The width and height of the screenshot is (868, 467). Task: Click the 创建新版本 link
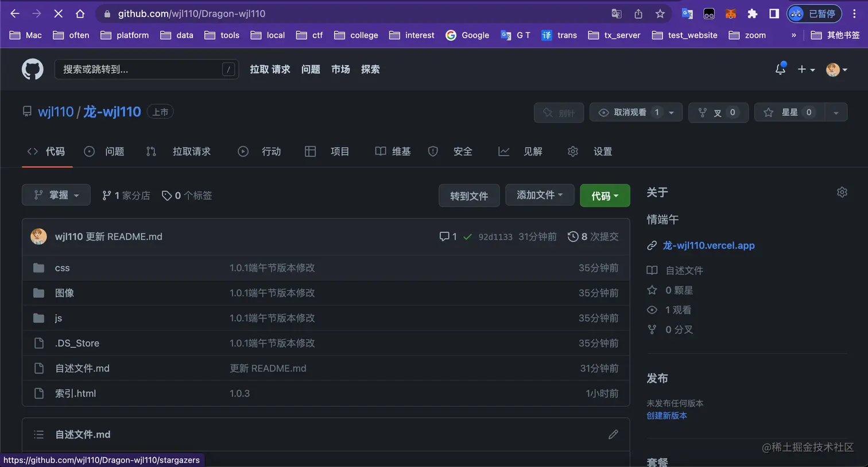click(x=666, y=415)
